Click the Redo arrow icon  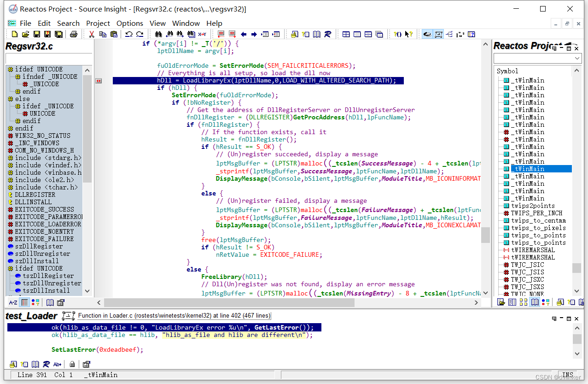[140, 34]
